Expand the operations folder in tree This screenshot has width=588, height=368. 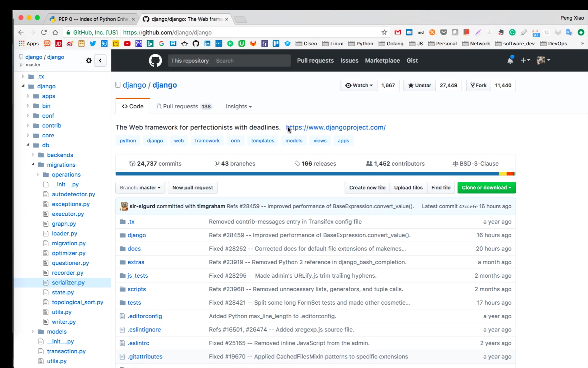(38, 174)
